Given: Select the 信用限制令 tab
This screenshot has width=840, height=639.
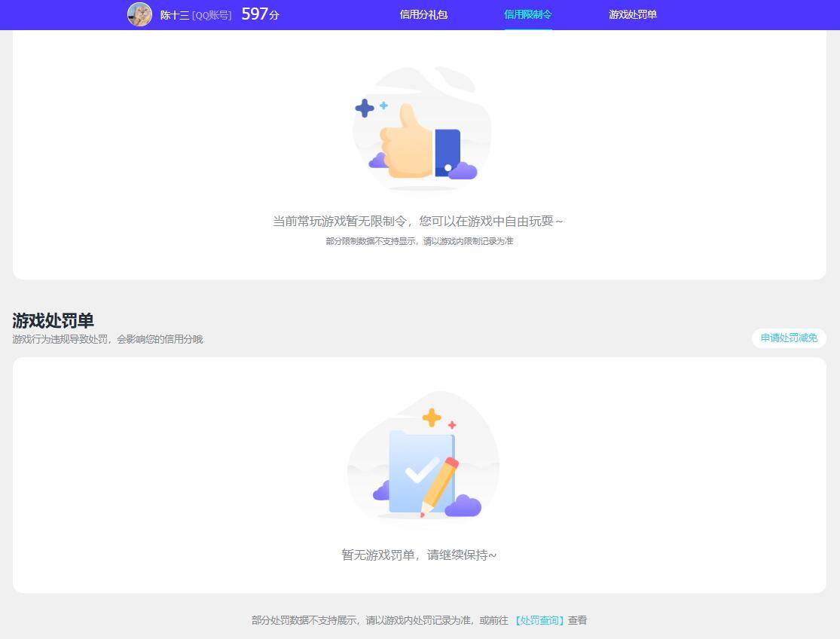Looking at the screenshot, I should [527, 14].
